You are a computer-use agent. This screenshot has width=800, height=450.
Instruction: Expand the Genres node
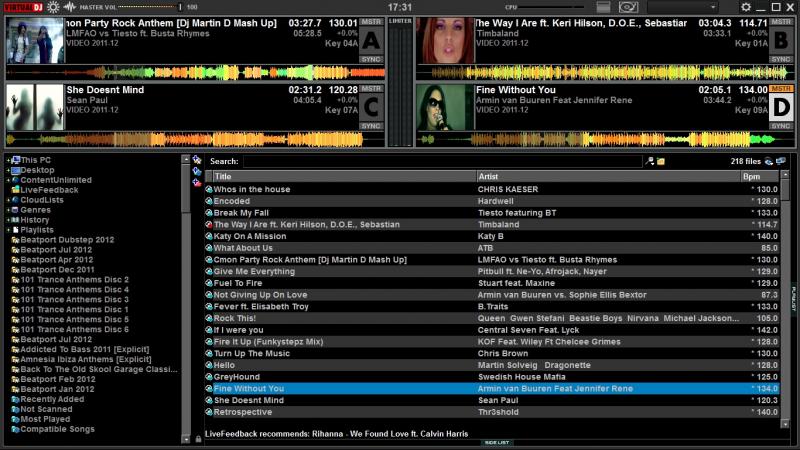8,210
